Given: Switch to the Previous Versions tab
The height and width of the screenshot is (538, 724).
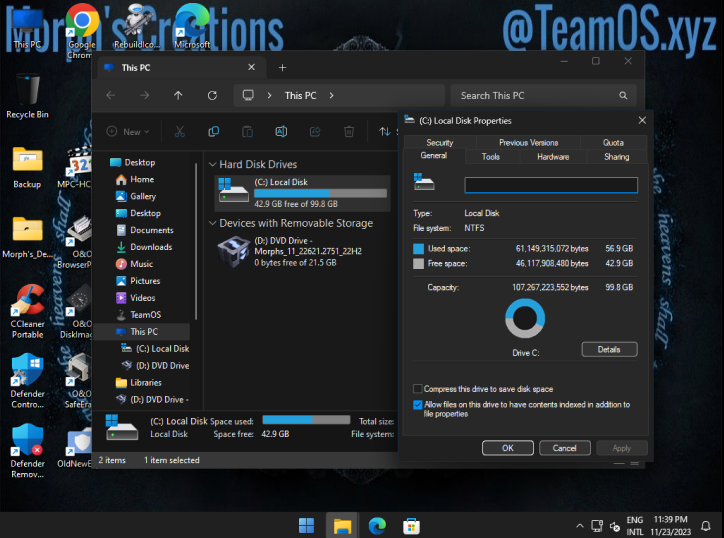Looking at the screenshot, I should [528, 142].
